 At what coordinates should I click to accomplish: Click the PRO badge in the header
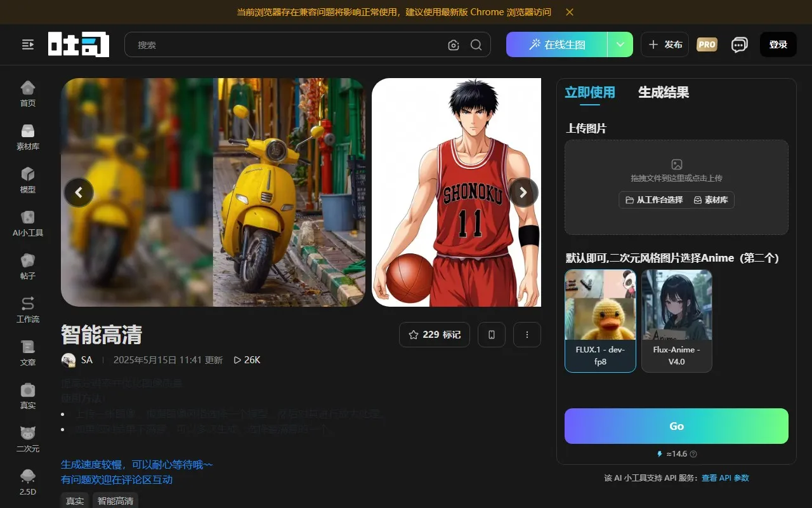pyautogui.click(x=707, y=44)
